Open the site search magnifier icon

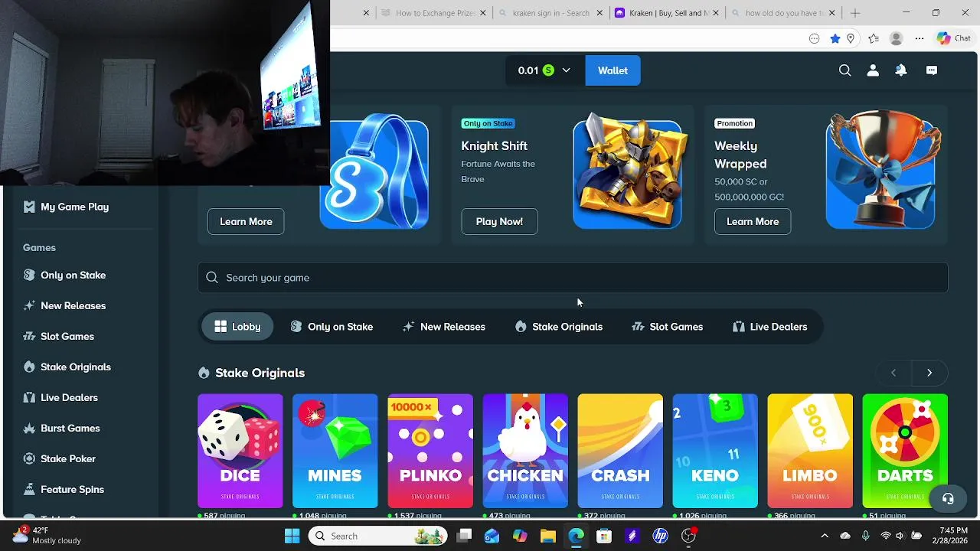(844, 70)
